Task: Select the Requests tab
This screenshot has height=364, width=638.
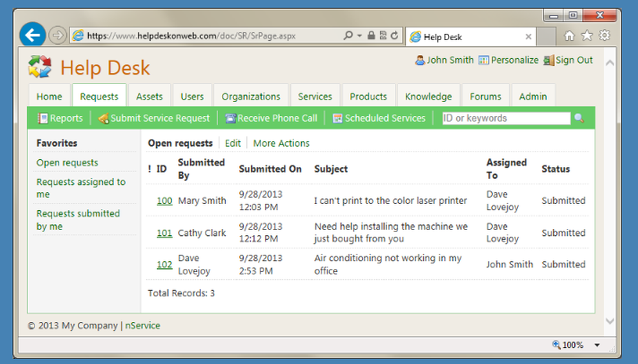Action: [x=99, y=96]
